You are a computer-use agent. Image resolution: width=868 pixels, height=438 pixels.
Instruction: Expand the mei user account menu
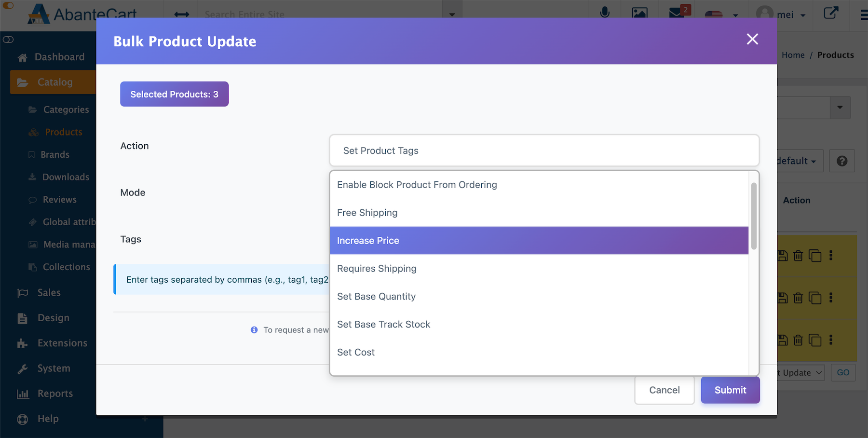pos(781,14)
